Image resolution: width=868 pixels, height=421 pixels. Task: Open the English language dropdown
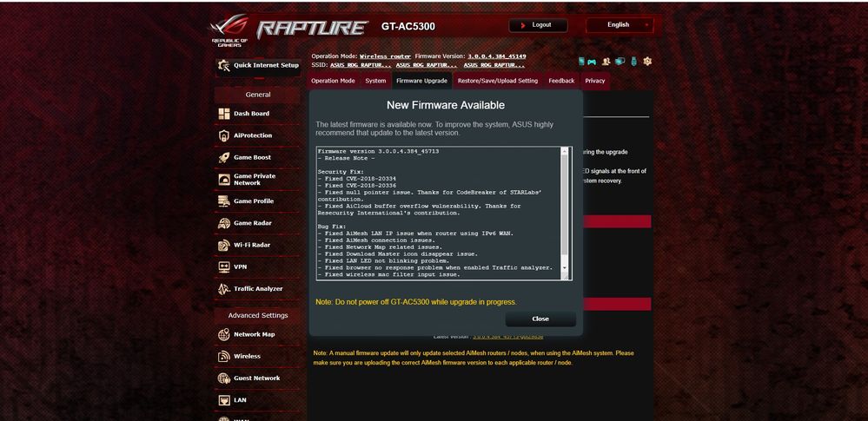point(620,25)
